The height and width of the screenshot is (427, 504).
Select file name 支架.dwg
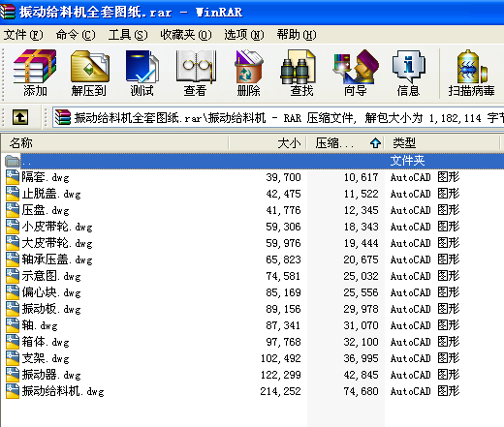pyautogui.click(x=46, y=358)
